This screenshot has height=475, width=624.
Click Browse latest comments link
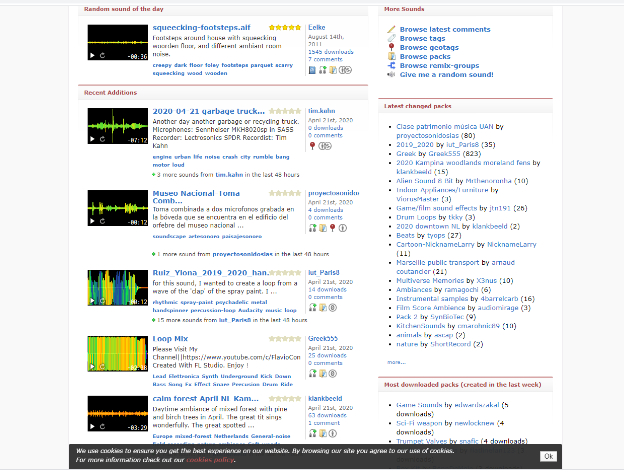445,29
